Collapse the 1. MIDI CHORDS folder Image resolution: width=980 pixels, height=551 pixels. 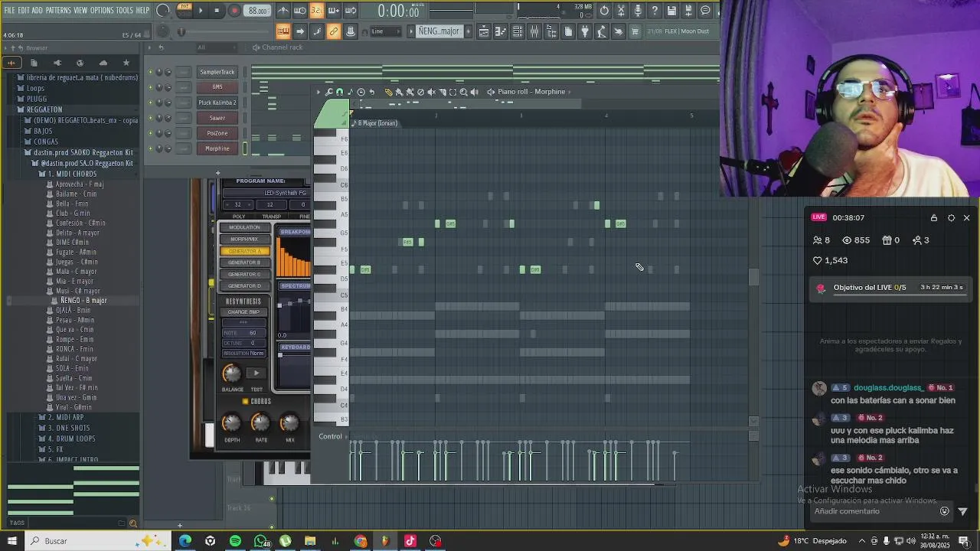[71, 174]
